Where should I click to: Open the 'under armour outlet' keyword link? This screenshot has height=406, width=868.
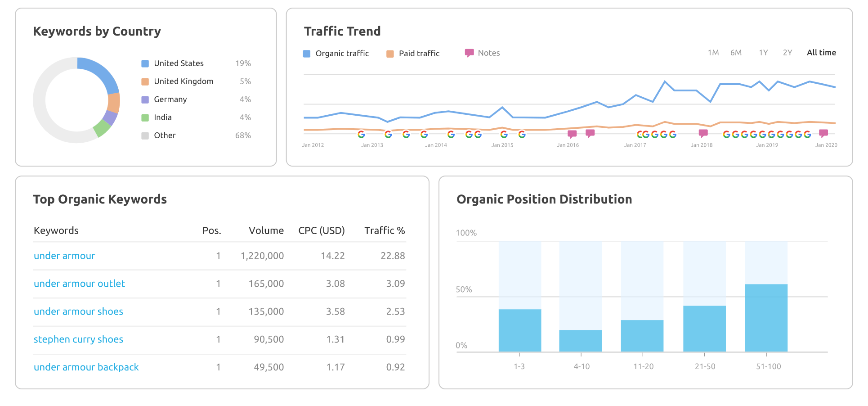(x=79, y=284)
